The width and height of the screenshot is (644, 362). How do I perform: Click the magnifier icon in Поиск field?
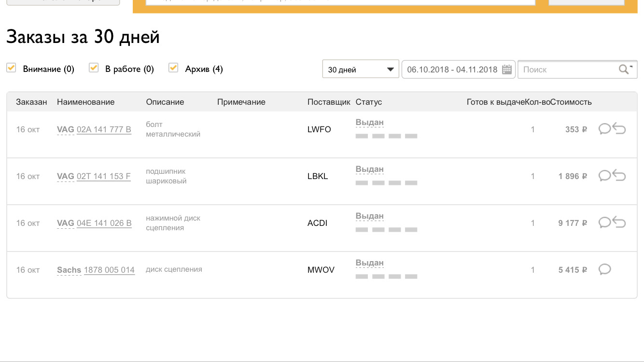(625, 69)
